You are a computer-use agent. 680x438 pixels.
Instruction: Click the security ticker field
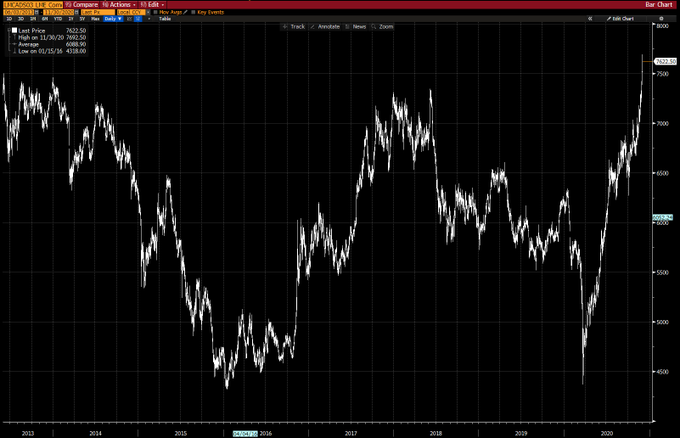point(33,4)
